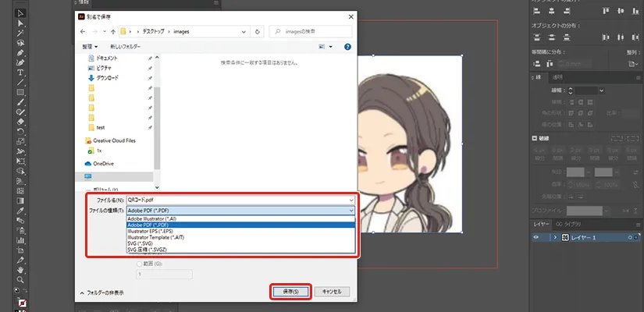Collapse folders with フォルダーの非表示

coord(102,292)
